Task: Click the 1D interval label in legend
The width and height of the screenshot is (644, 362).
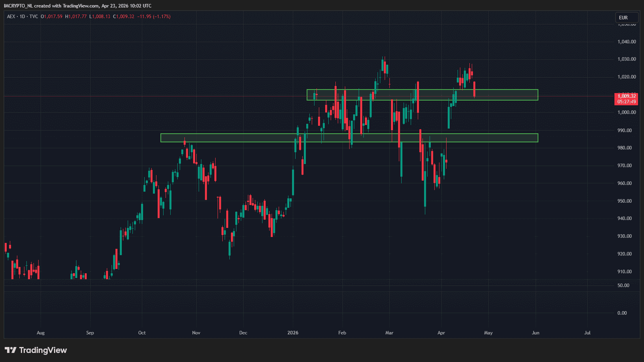Action: coord(22,17)
